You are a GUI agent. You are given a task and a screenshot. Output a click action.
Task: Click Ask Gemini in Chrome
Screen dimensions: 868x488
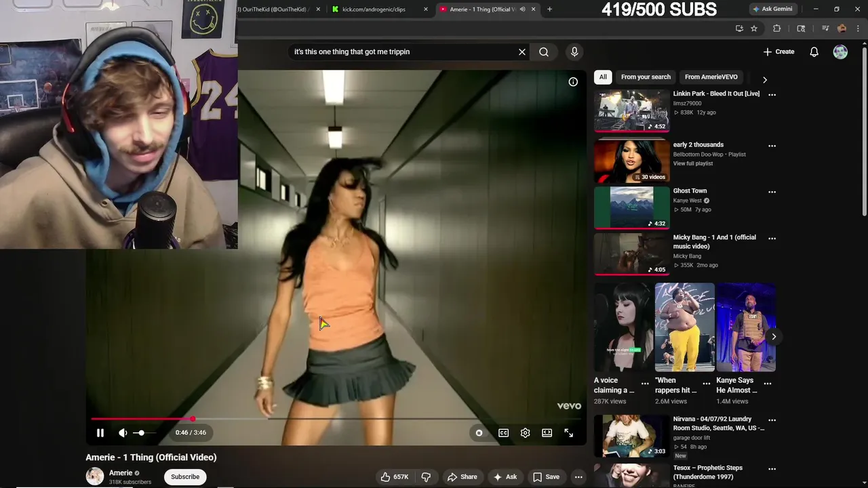pyautogui.click(x=772, y=9)
